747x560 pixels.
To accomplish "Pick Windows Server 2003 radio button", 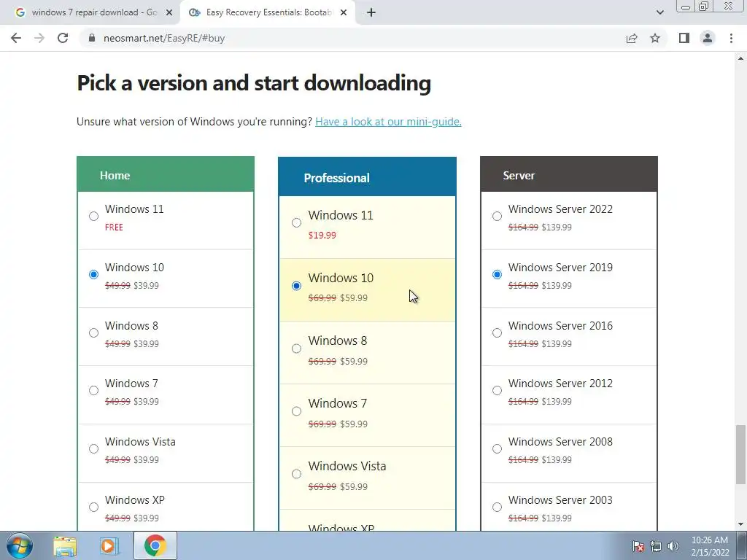I will [x=497, y=507].
